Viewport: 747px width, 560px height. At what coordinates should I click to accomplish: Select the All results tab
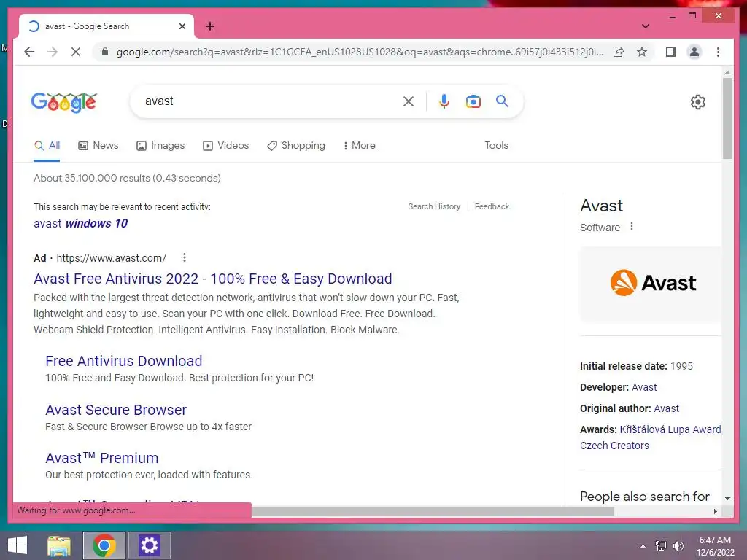pyautogui.click(x=47, y=146)
